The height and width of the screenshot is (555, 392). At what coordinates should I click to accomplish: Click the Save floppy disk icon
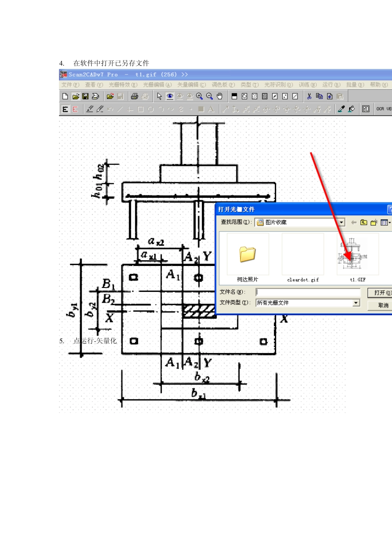pos(85,96)
